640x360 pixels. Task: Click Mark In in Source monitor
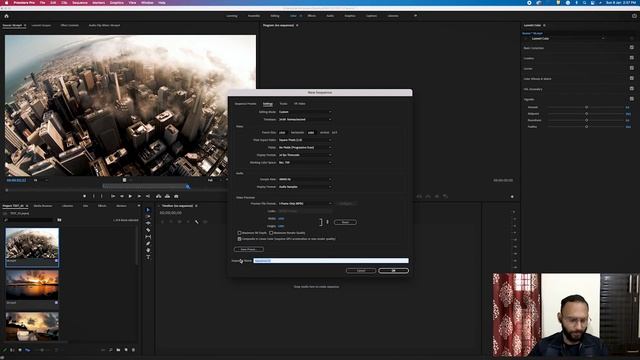click(x=93, y=196)
